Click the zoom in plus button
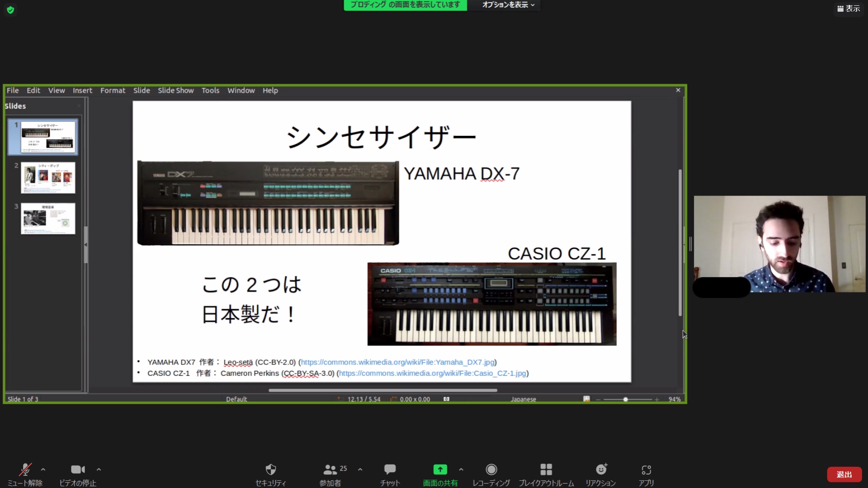This screenshot has width=868, height=488. point(657,399)
